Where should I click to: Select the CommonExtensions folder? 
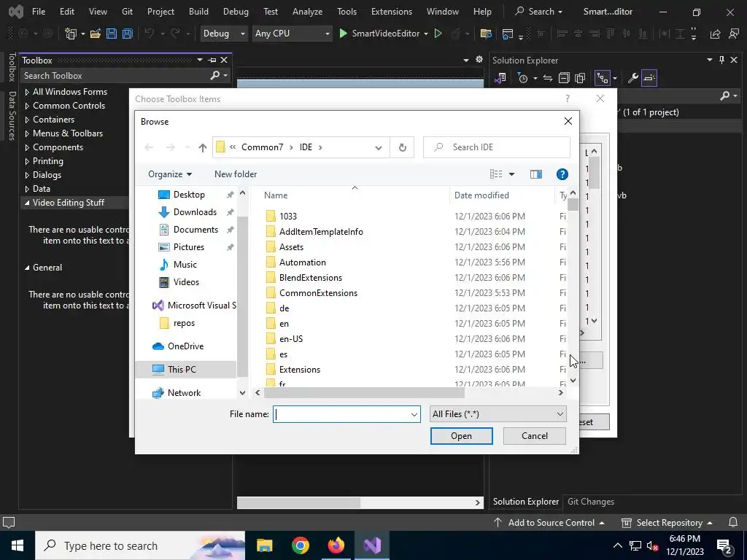click(318, 293)
